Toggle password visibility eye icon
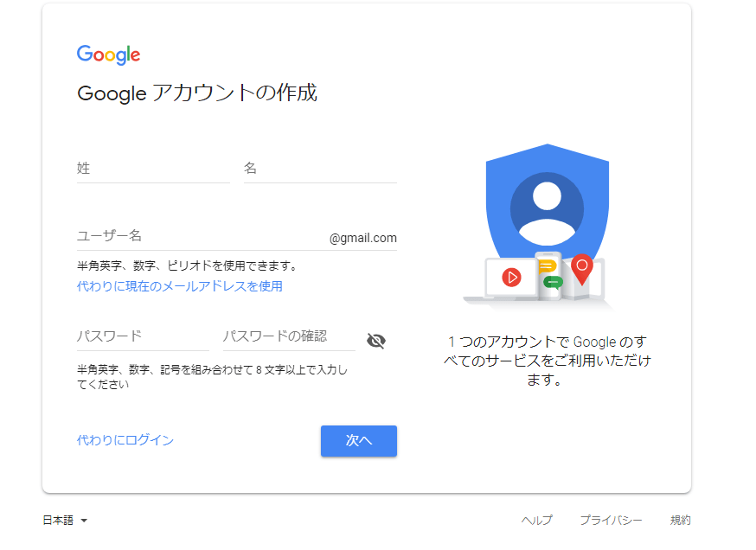Image resolution: width=756 pixels, height=550 pixels. (x=376, y=341)
